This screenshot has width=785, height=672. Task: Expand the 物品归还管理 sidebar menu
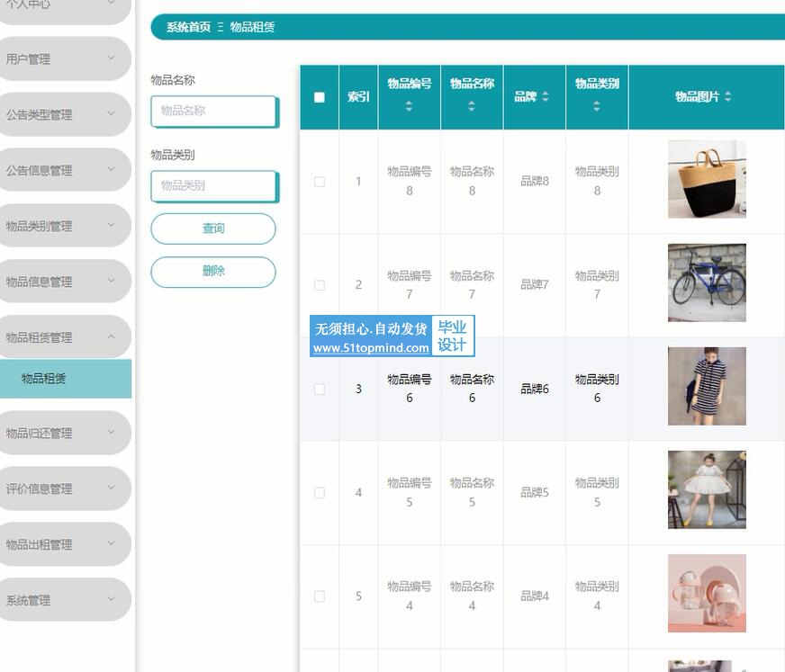[x=64, y=433]
